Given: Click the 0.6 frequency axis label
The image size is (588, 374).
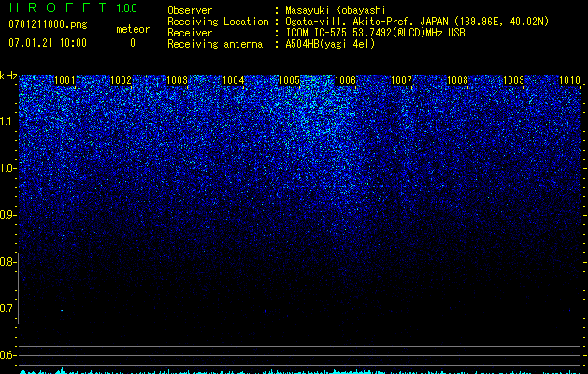Looking at the screenshot, I should click(x=7, y=355).
